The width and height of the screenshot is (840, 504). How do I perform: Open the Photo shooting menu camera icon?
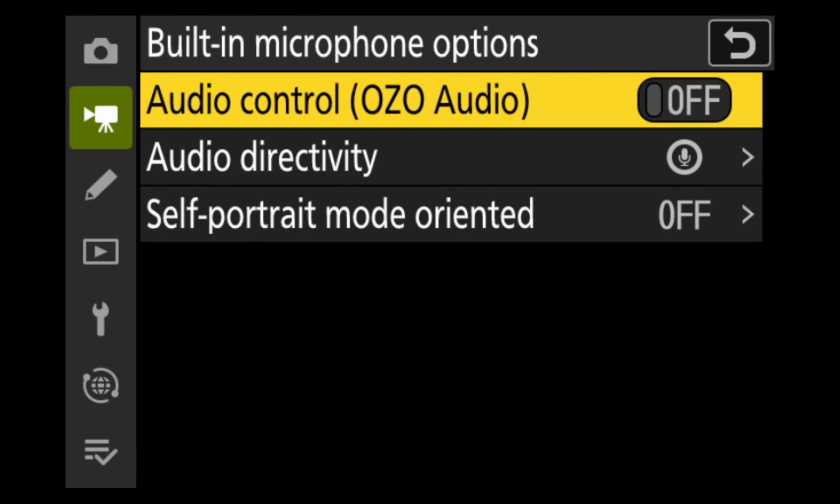[x=101, y=51]
